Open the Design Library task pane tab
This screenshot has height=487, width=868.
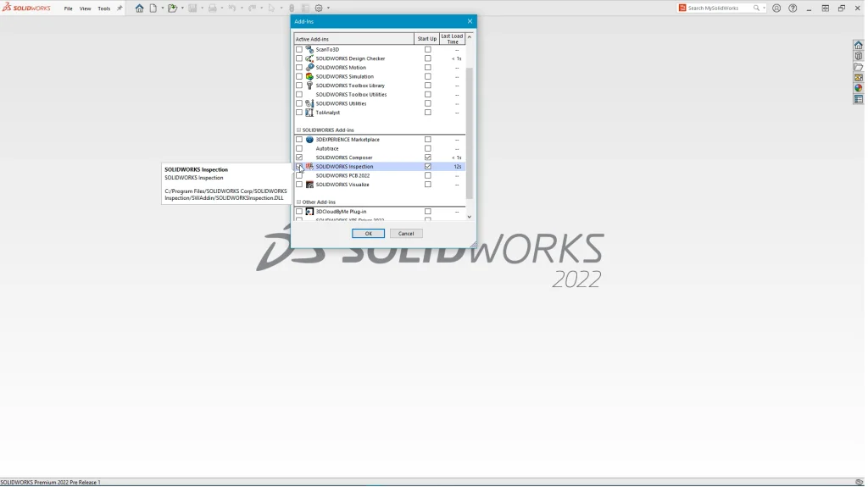(x=858, y=57)
